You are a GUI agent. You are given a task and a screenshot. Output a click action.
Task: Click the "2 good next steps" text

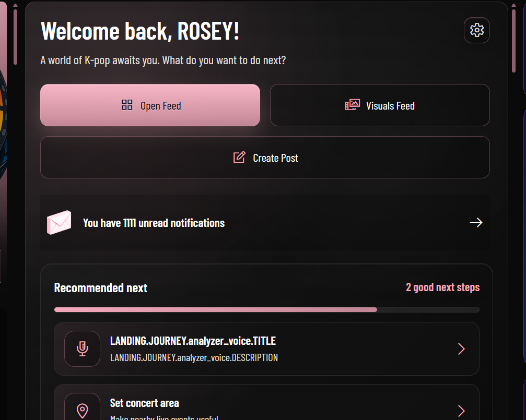point(442,287)
